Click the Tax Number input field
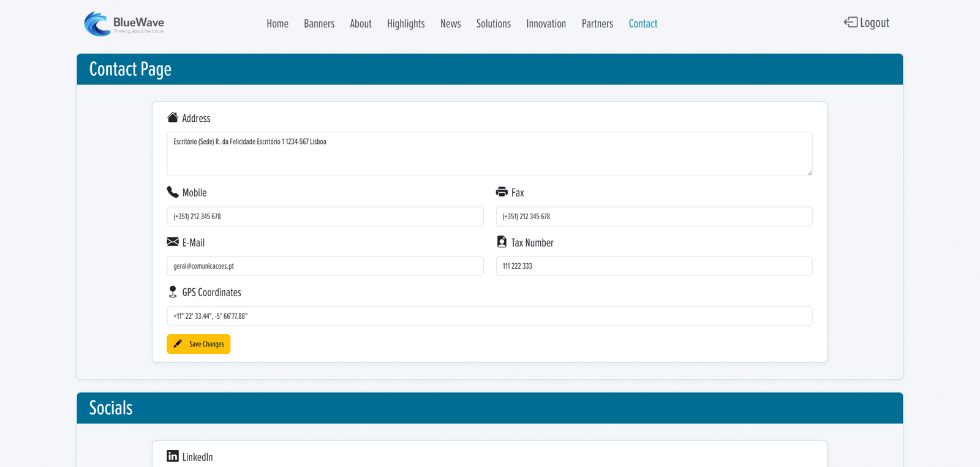Viewport: 980px width, 467px height. pyautogui.click(x=654, y=266)
